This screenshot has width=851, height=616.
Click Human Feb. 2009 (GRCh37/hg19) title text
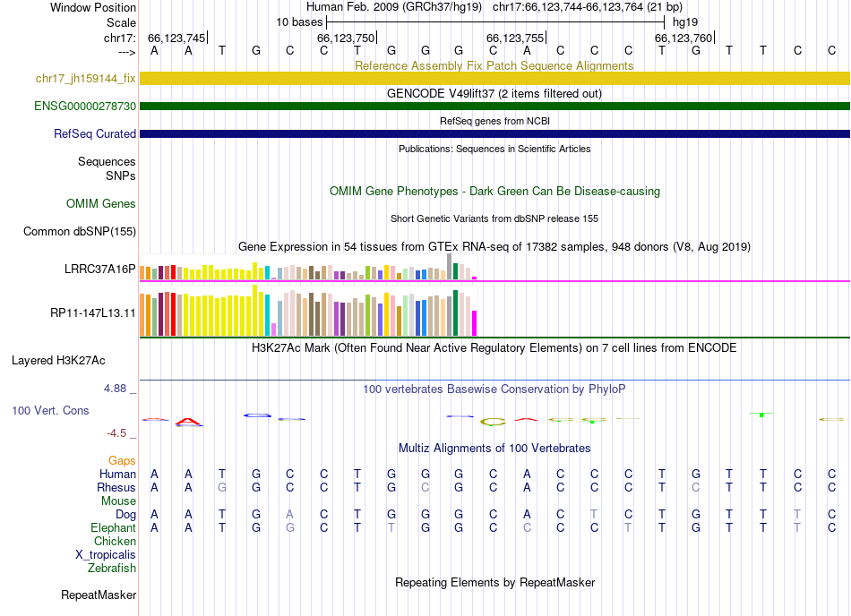point(394,7)
